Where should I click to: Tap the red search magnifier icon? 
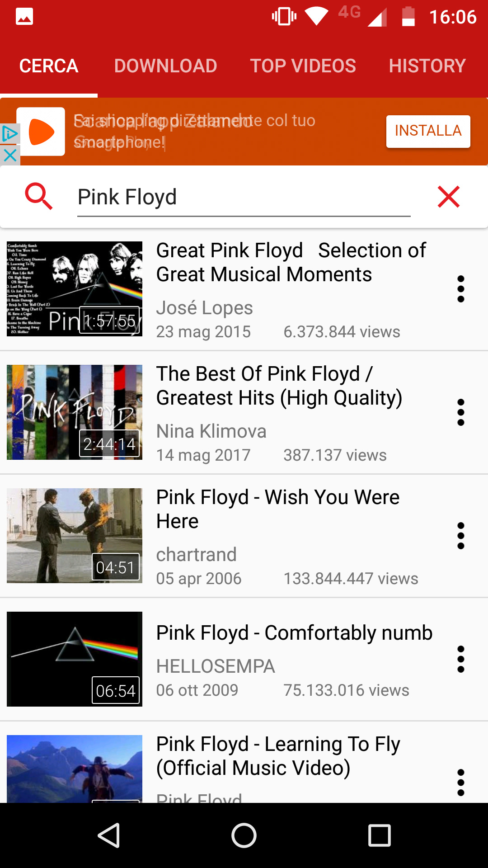tap(39, 196)
